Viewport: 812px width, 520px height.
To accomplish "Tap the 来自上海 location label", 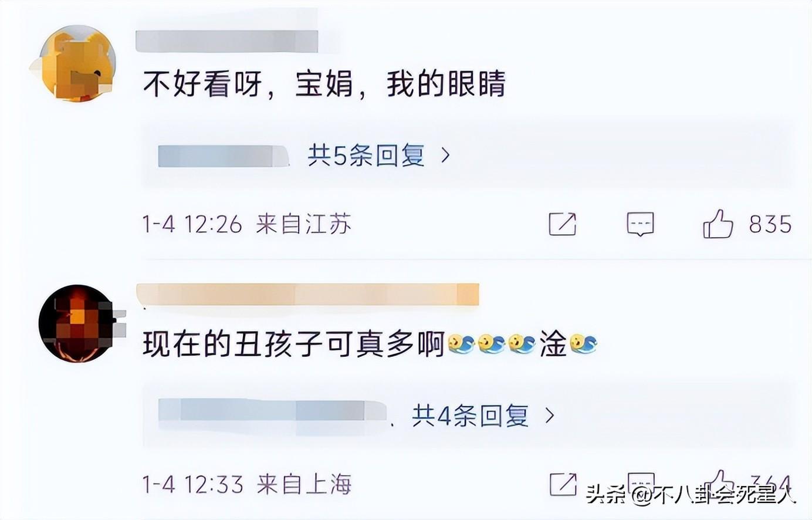I will point(304,484).
